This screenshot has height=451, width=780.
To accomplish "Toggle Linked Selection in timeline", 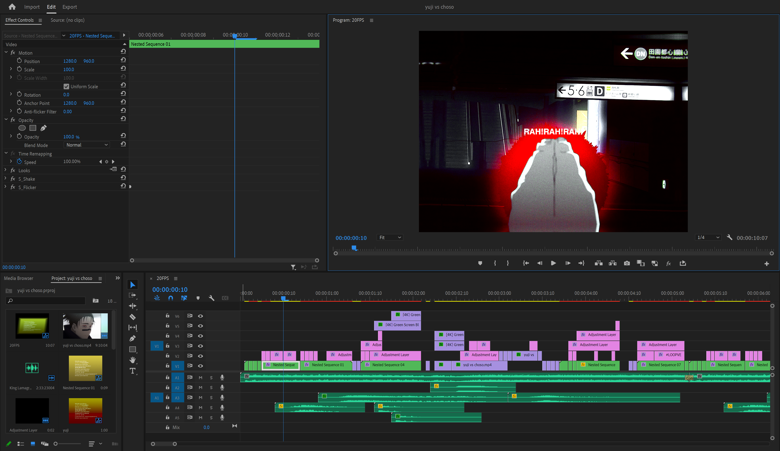I will (x=184, y=298).
